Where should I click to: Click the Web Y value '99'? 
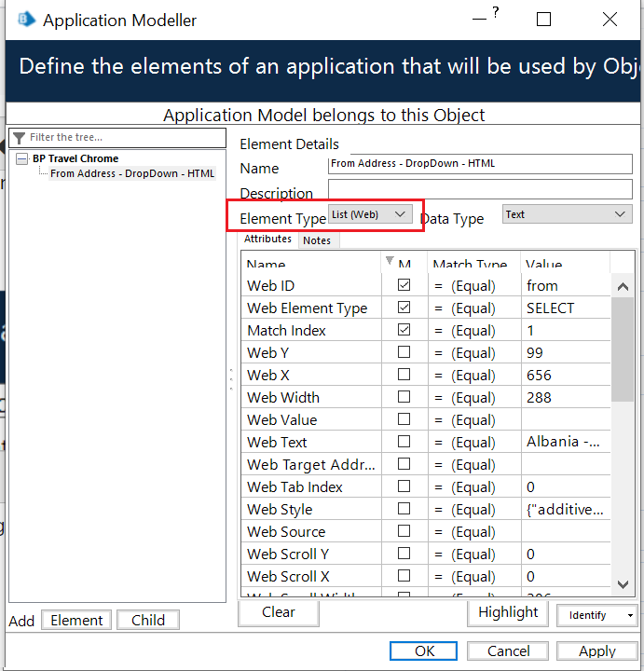(535, 352)
